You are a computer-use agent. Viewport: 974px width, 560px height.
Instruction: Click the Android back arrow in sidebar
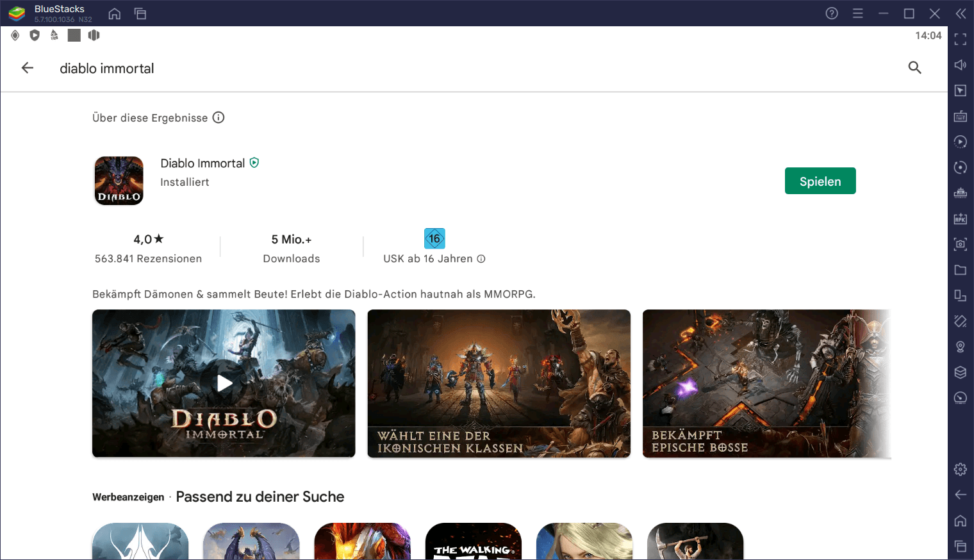961,495
